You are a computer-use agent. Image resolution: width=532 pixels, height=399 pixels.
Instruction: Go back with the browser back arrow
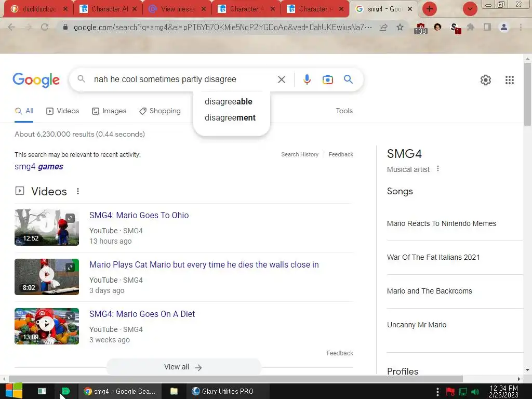[x=11, y=27]
